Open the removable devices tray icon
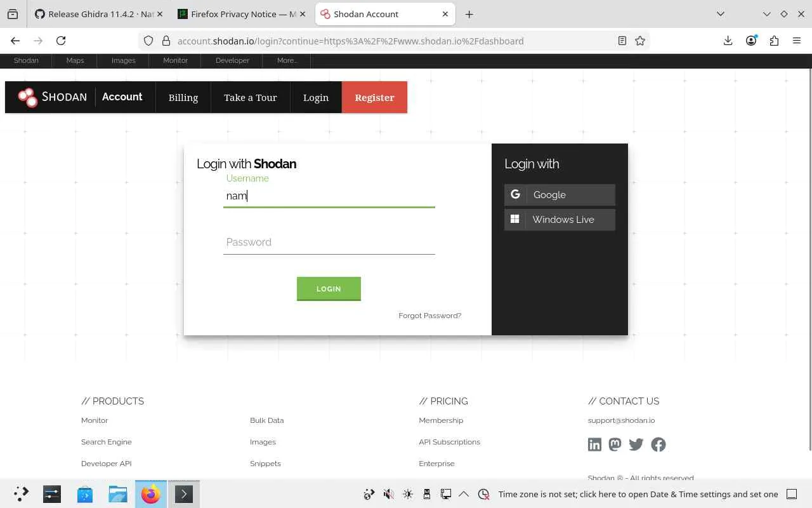This screenshot has height=508, width=812. click(x=427, y=494)
